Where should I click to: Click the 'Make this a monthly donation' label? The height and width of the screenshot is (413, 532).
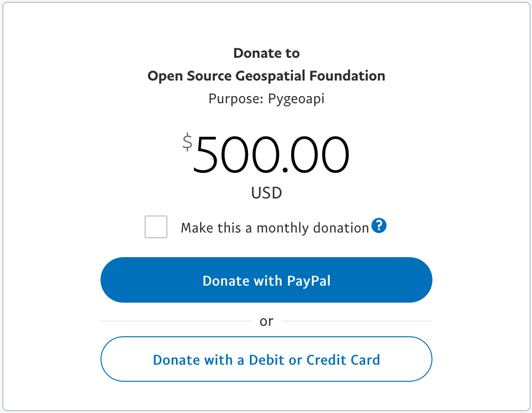pos(275,228)
